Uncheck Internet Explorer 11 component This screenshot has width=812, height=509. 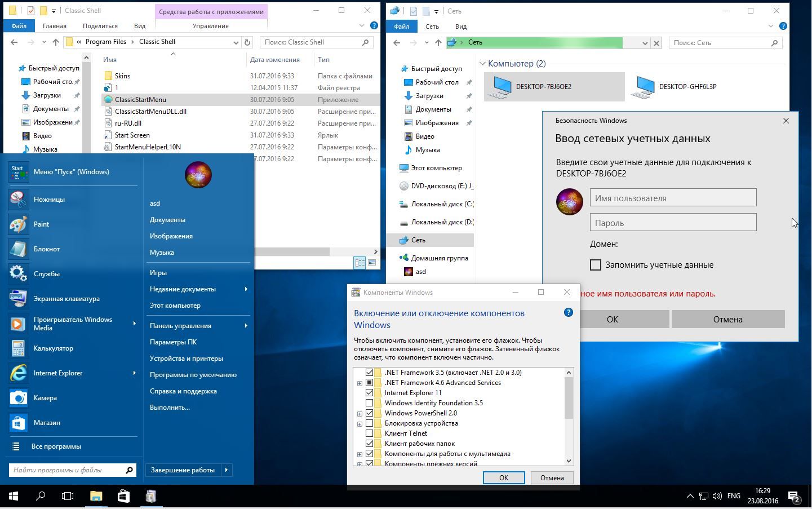click(x=370, y=393)
